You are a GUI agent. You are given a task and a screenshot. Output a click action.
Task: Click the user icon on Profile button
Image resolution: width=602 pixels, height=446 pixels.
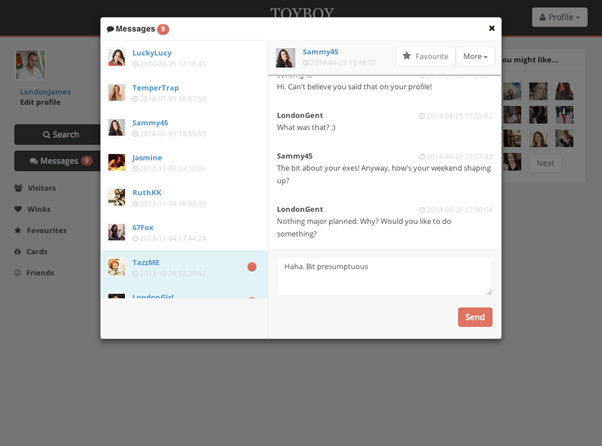coord(542,17)
